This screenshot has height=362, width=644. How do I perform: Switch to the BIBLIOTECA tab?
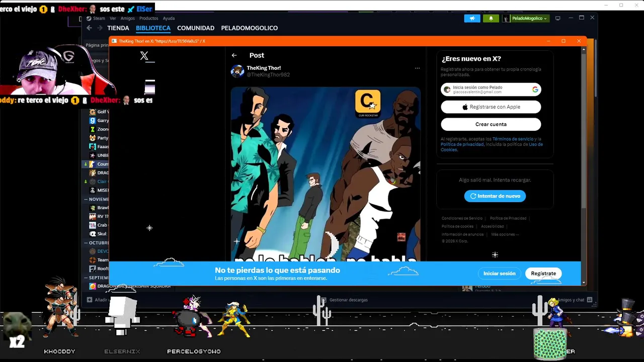[153, 28]
